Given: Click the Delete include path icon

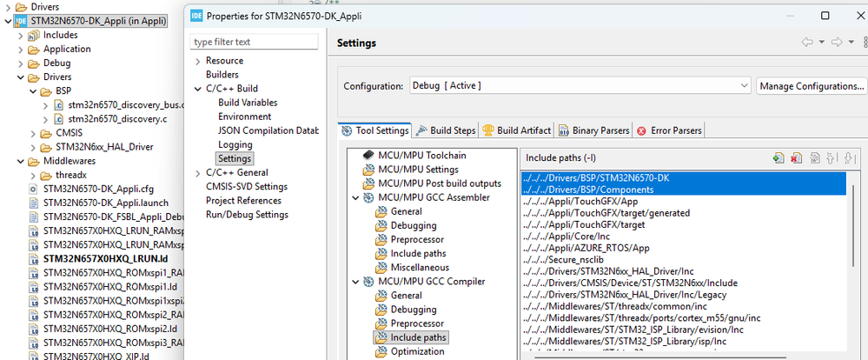Looking at the screenshot, I should tap(796, 158).
